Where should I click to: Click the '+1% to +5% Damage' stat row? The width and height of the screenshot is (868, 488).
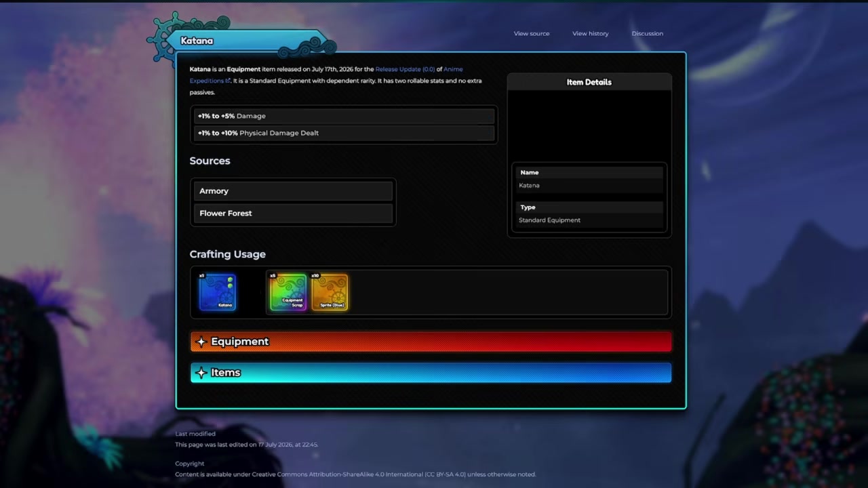tap(344, 116)
